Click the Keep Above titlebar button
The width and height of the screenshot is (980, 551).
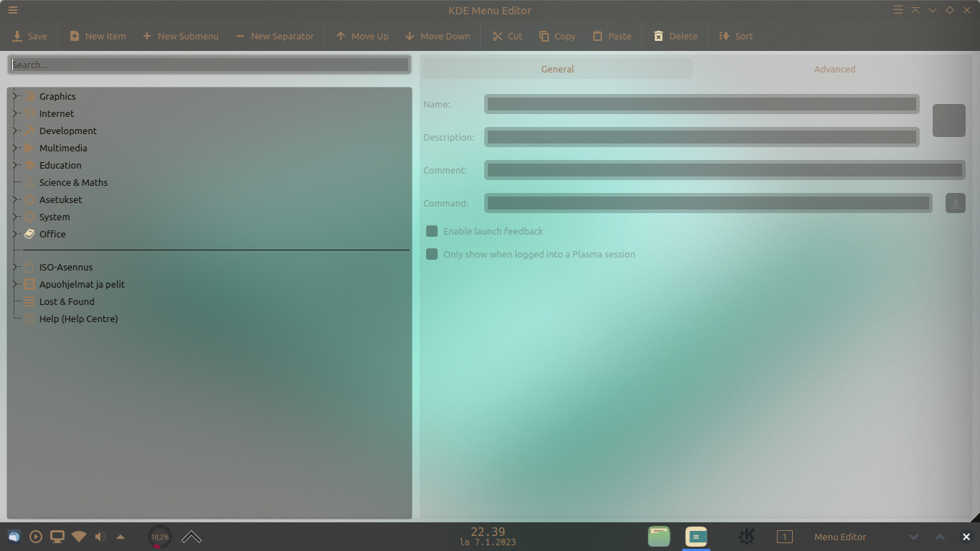(915, 10)
